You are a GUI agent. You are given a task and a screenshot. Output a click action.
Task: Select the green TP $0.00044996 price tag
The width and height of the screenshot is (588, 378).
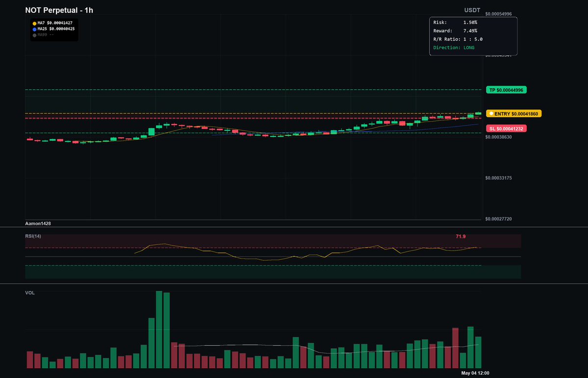coord(506,90)
